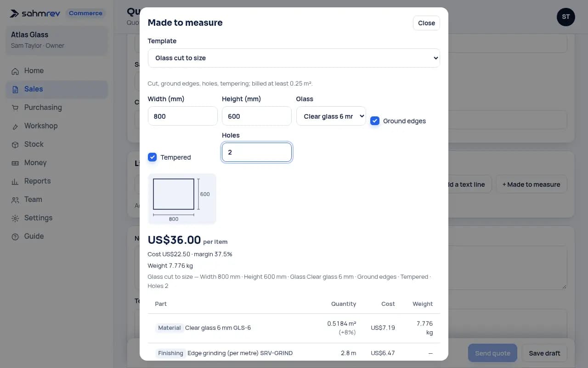This screenshot has width=588, height=368.
Task: Click the Clear glass 6 mm GLS-6 part
Action: point(218,328)
